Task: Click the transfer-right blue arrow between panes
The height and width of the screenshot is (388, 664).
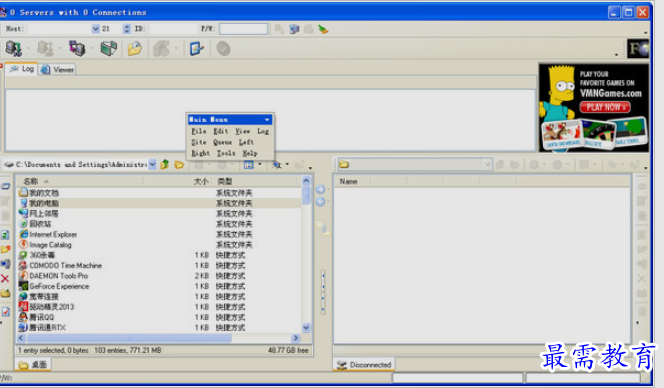Action: point(321,189)
